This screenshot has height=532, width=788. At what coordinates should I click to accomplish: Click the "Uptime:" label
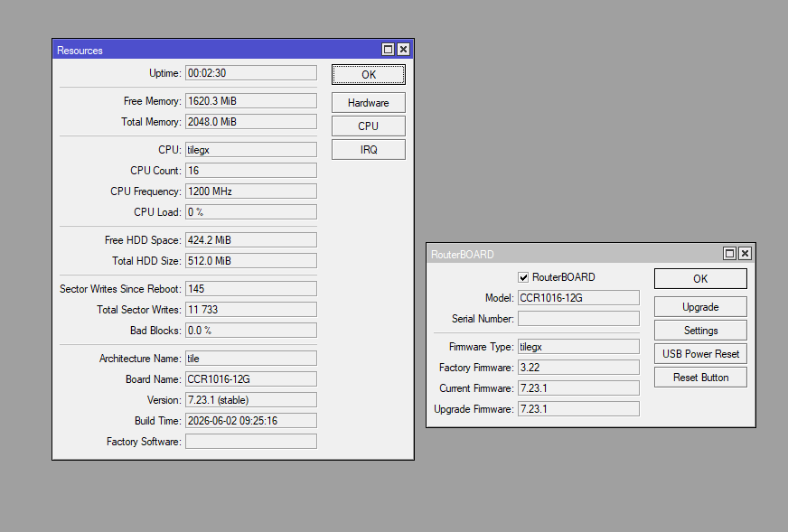(x=164, y=73)
